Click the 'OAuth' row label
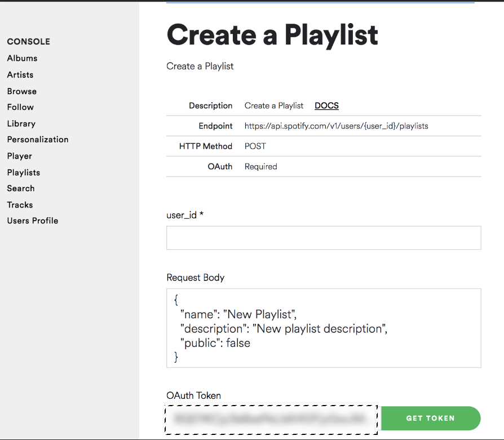This screenshot has height=440, width=504. 220,166
